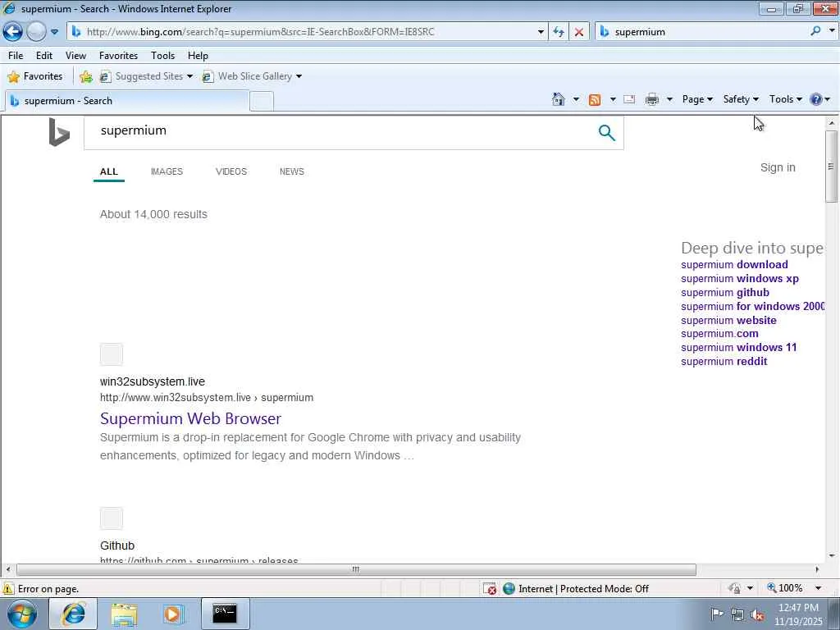The width and height of the screenshot is (840, 630).
Task: Open a new blank tab
Action: click(x=262, y=101)
